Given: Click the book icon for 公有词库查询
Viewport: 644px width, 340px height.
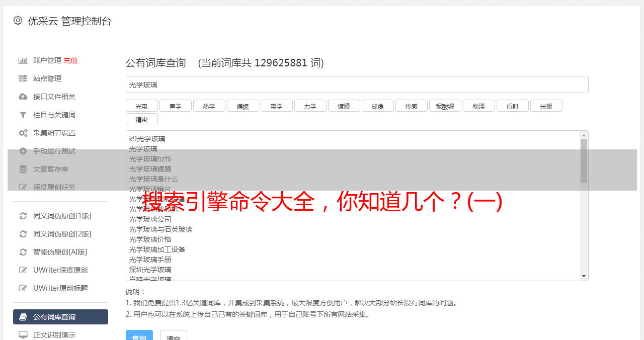Looking at the screenshot, I should click(x=23, y=317).
